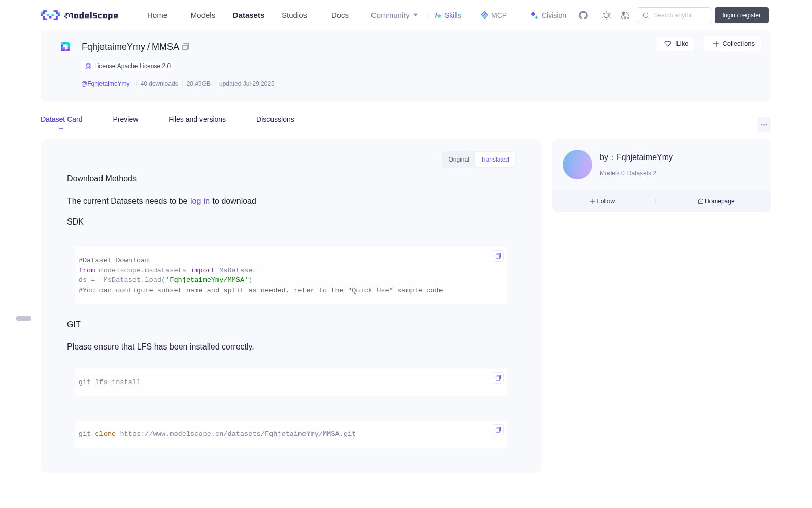Copy the git clone command
812x508 pixels.
click(x=498, y=430)
